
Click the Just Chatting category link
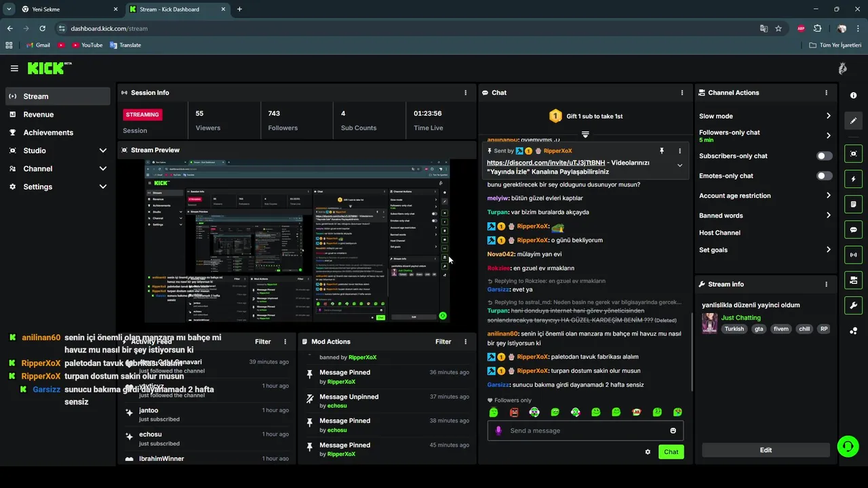point(741,318)
